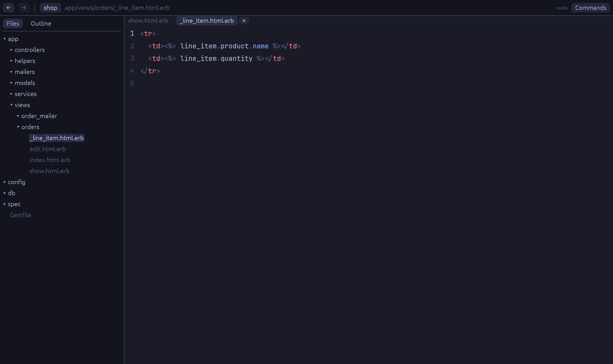Expand the helpers folder
Viewport: 613px width, 364px height.
click(x=23, y=61)
